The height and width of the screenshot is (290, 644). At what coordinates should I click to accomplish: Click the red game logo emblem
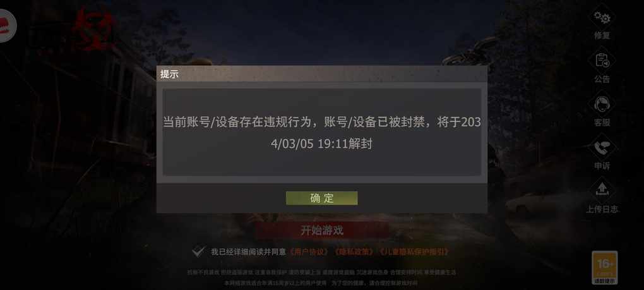coord(93,28)
